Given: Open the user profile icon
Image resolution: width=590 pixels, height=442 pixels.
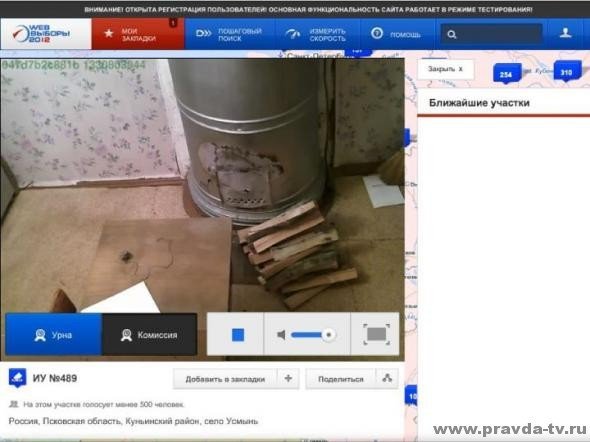Looking at the screenshot, I should [565, 33].
